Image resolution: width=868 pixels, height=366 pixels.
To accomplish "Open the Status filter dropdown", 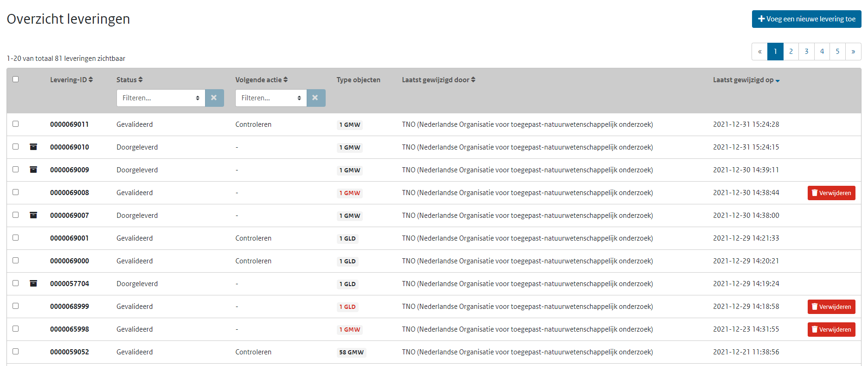I will point(161,98).
